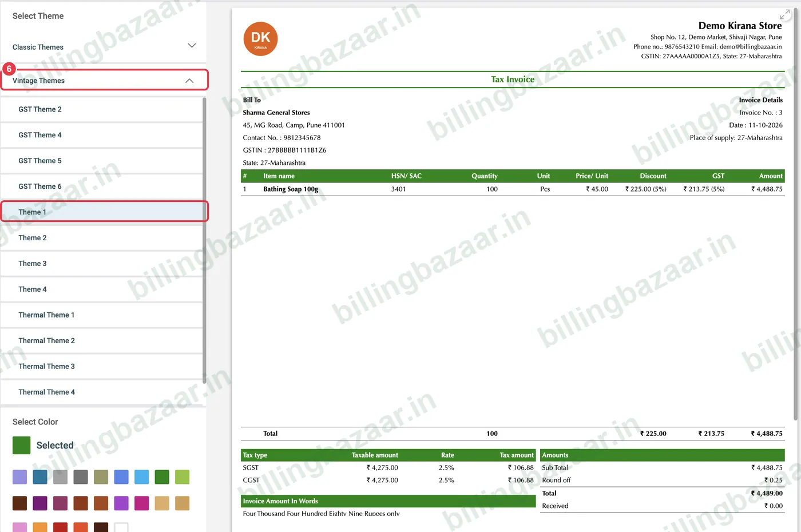This screenshot has height=532, width=801.
Task: Click the Place of supply line
Action: coord(736,138)
